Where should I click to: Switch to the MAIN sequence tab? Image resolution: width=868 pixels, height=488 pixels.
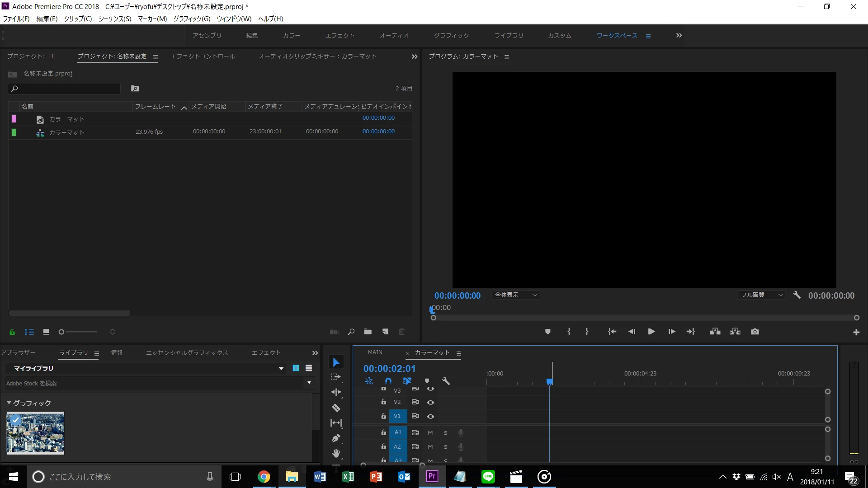point(375,352)
